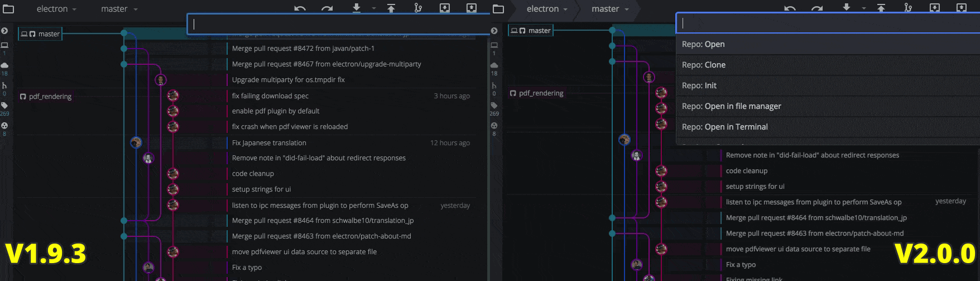Viewport: 980px width, 281px height.
Task: Select 'fix failing download spec' commit
Action: tap(270, 96)
